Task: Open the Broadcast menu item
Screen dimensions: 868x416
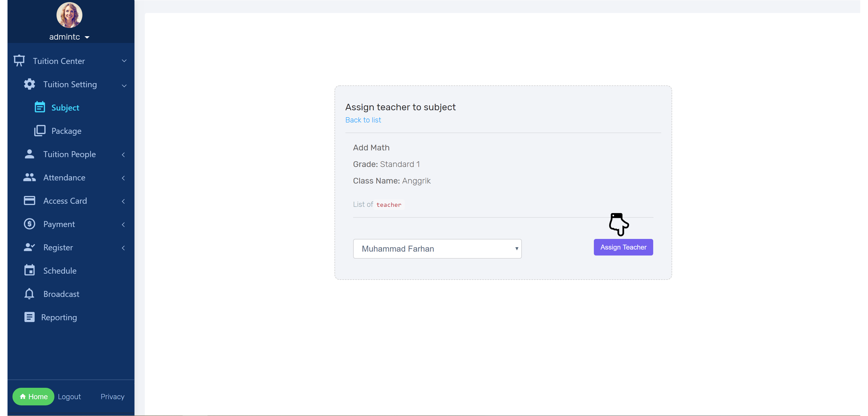Action: tap(61, 294)
